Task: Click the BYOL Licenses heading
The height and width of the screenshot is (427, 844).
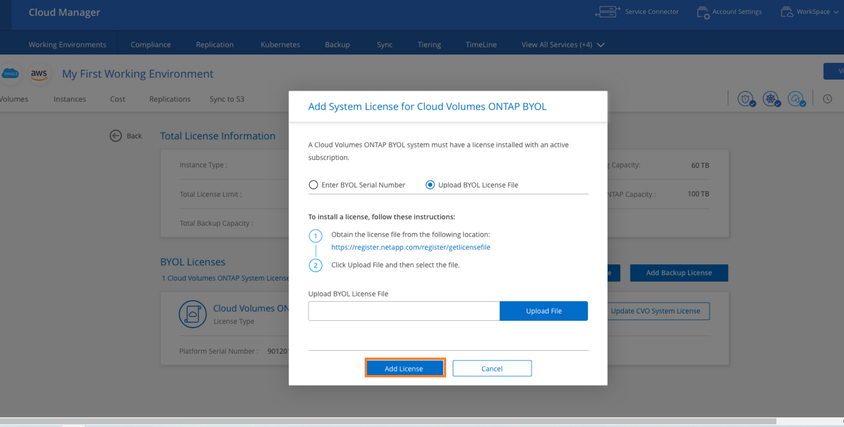Action: point(193,262)
